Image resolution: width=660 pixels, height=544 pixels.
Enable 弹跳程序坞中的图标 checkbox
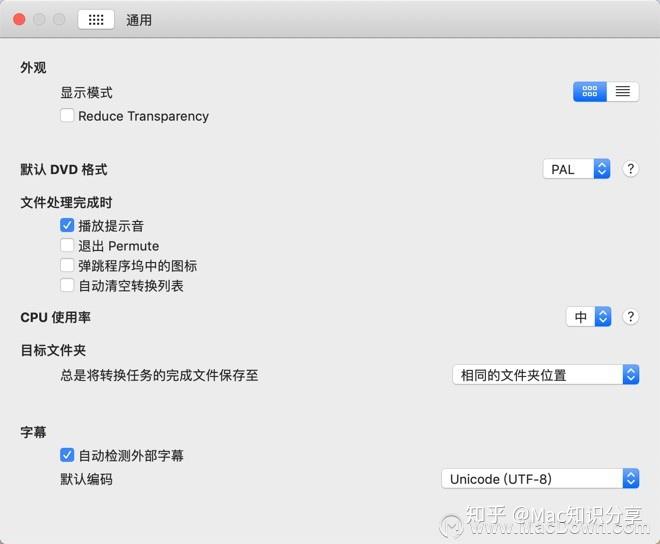pyautogui.click(x=67, y=265)
